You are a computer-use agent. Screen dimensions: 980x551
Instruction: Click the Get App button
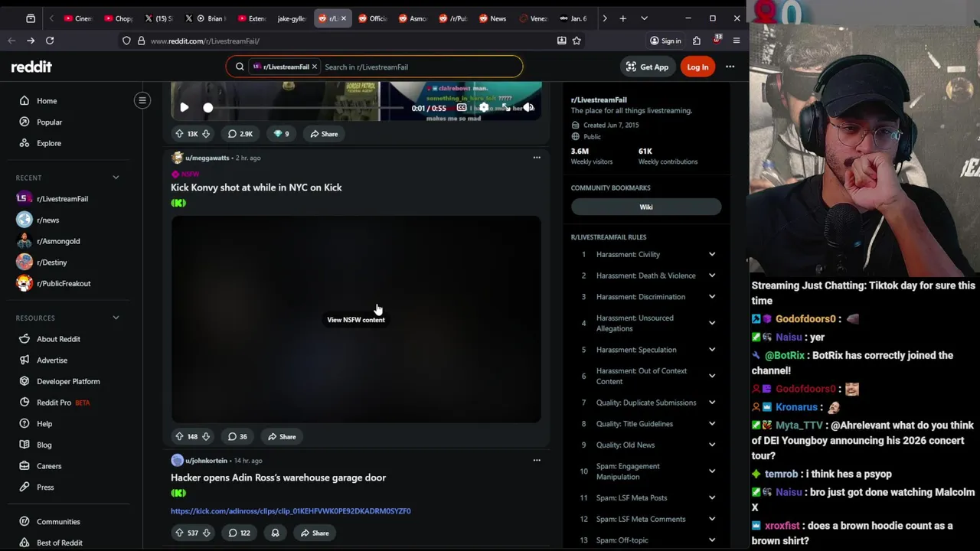click(x=647, y=67)
